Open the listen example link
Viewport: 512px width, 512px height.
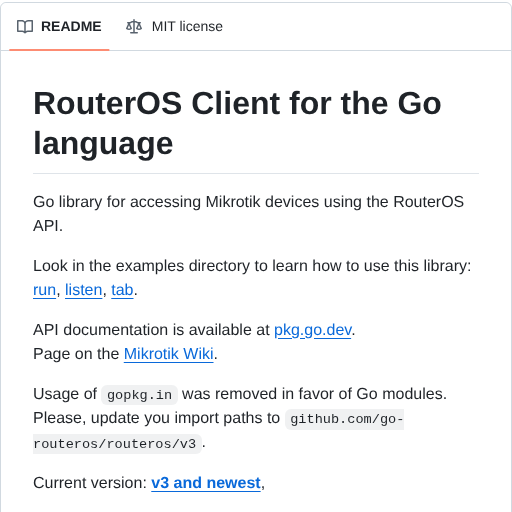click(x=83, y=290)
